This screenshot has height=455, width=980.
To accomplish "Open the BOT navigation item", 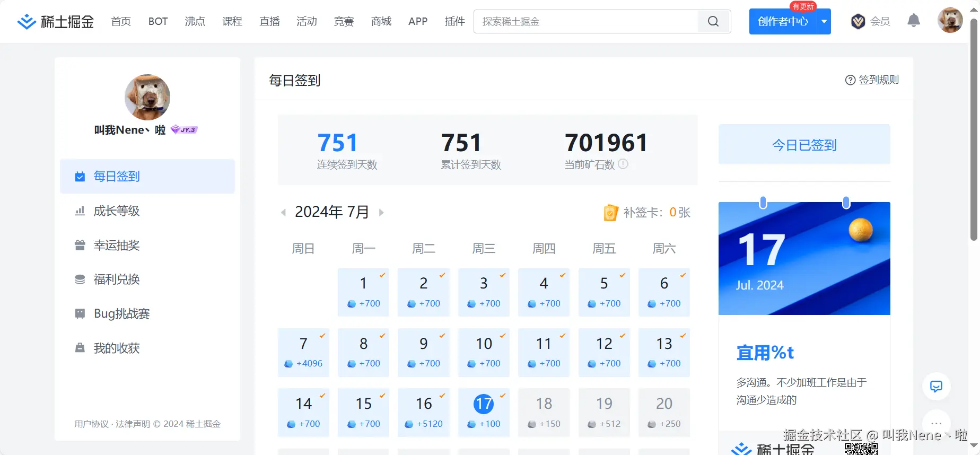I will click(x=158, y=22).
